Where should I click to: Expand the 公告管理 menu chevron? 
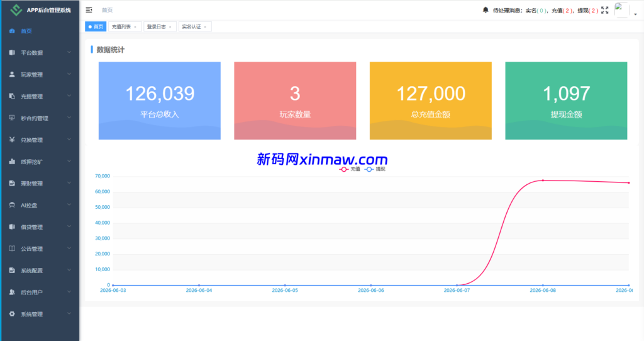69,248
